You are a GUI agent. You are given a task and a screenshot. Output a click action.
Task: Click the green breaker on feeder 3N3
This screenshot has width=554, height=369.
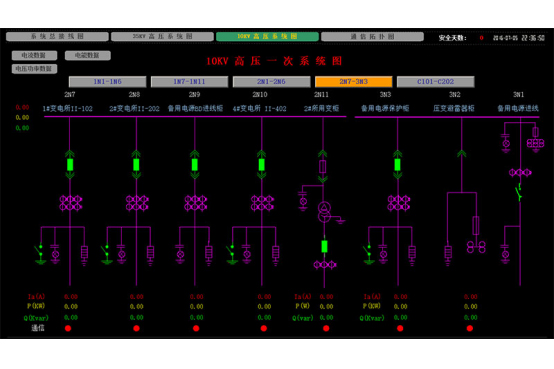[x=397, y=165]
